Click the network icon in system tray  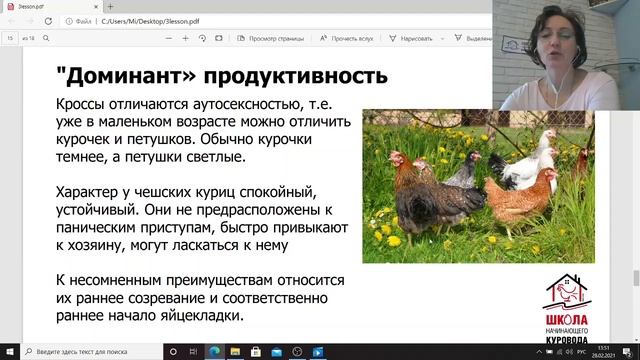(560, 351)
